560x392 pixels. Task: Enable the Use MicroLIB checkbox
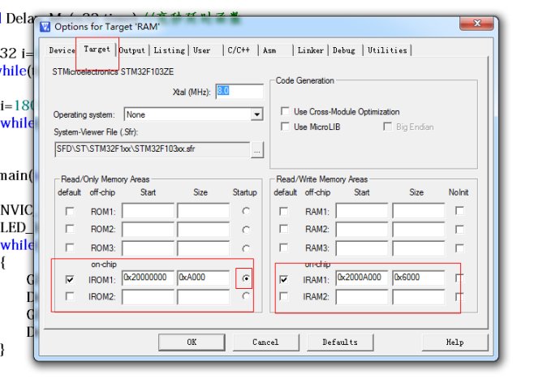[x=284, y=127]
